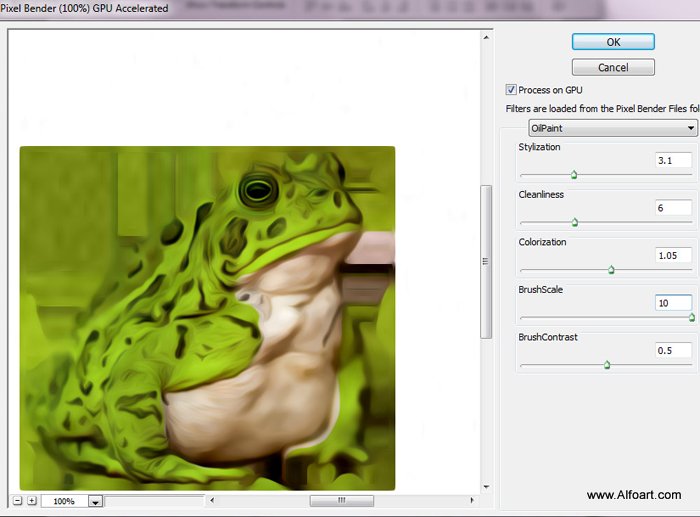700x517 pixels.
Task: Click the horizontal scroll right arrow
Action: click(472, 500)
